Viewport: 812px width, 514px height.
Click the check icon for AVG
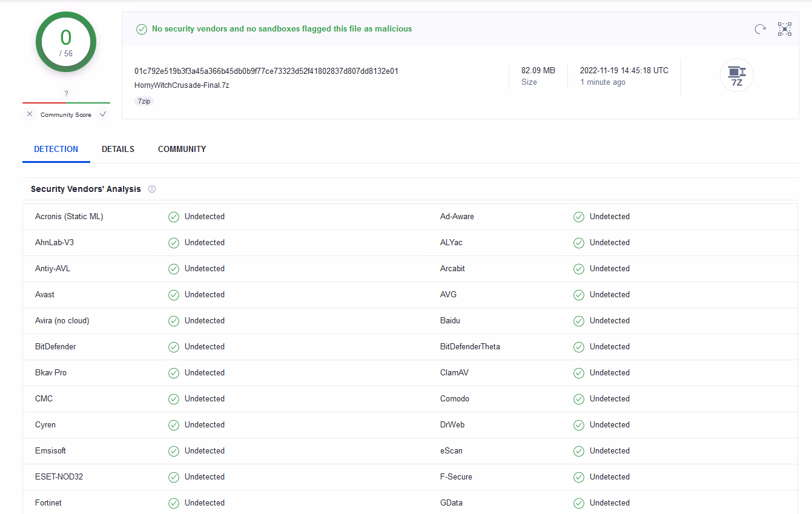coord(579,295)
